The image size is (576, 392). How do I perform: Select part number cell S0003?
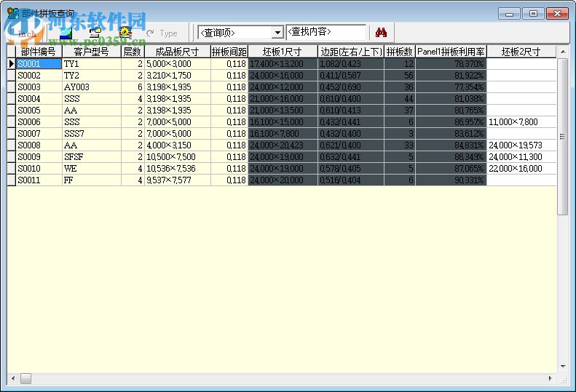[39, 87]
